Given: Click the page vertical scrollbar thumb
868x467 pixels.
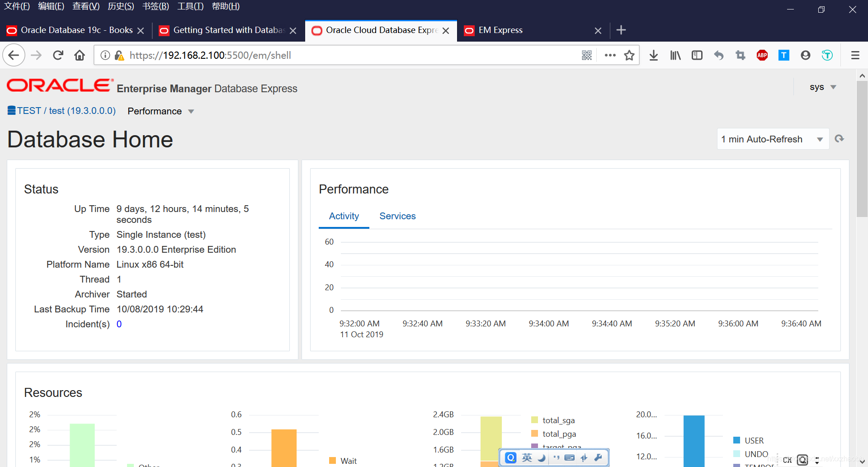Looking at the screenshot, I should [x=862, y=149].
